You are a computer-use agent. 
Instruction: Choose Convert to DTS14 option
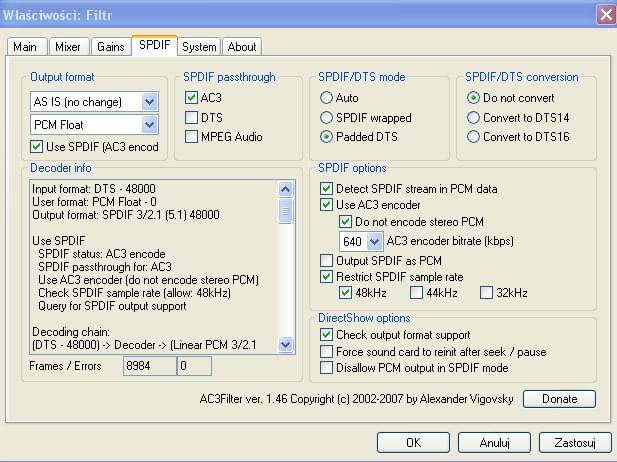pos(474,118)
